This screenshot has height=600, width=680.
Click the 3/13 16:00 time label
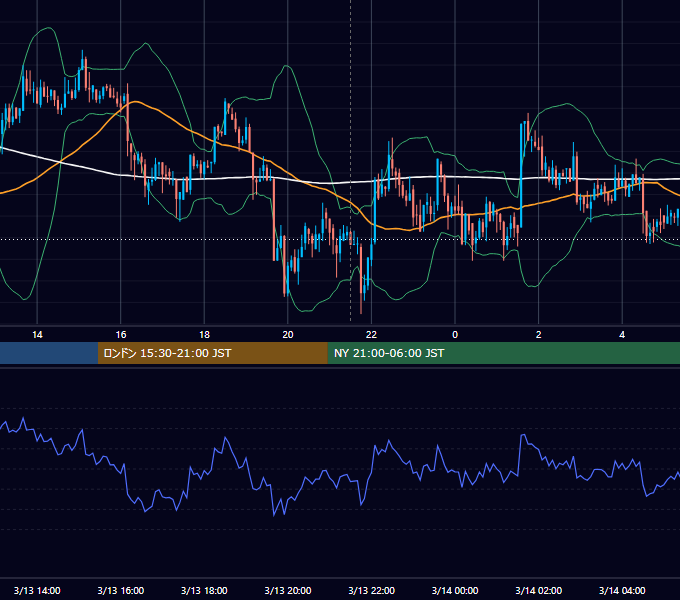(x=121, y=590)
